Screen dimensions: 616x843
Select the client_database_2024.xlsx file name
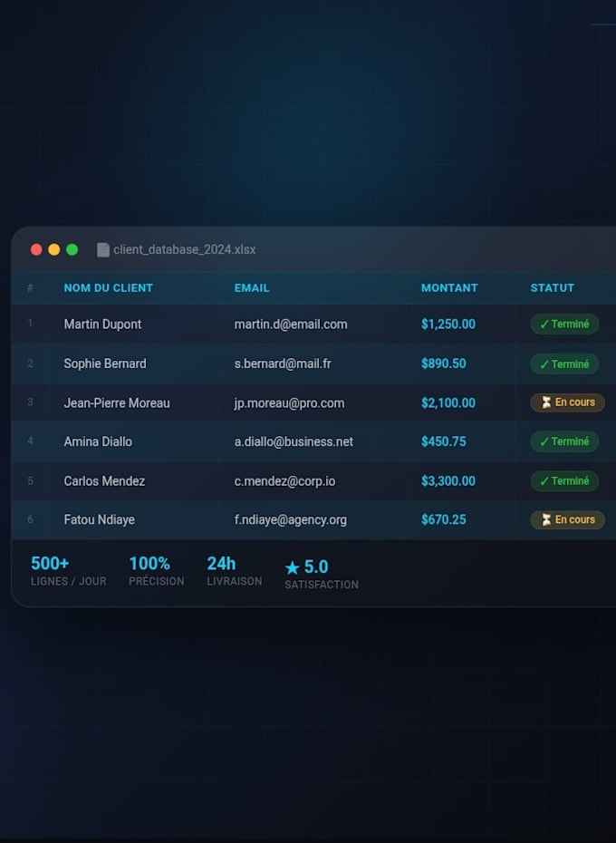[x=185, y=249]
